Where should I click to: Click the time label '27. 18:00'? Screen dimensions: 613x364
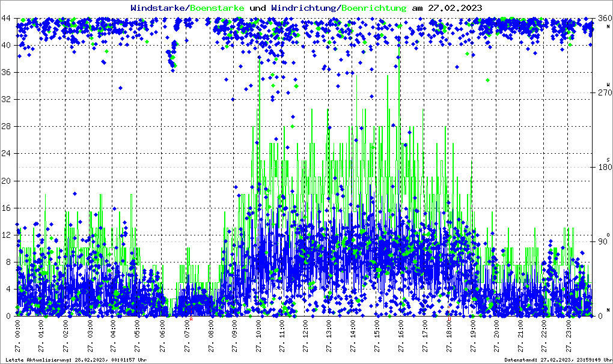point(449,336)
